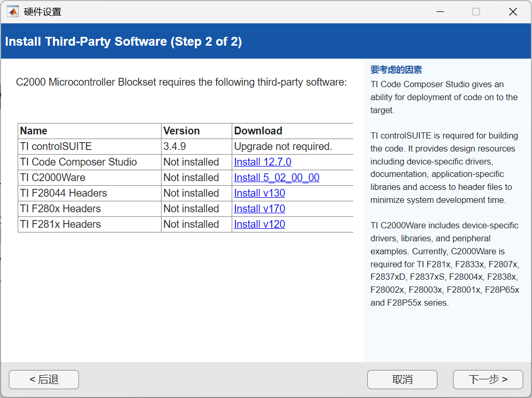The image size is (532, 398).
Task: Click the Version column header
Action: pyautogui.click(x=196, y=131)
